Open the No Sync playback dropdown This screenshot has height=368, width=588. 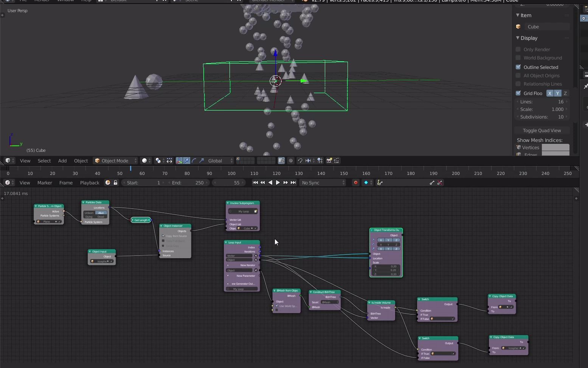click(x=323, y=182)
